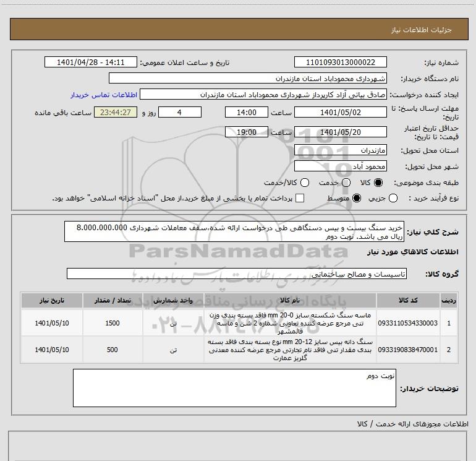Click the تعداد / مقدار column header
Screen dimensions: 476x461
point(113,301)
